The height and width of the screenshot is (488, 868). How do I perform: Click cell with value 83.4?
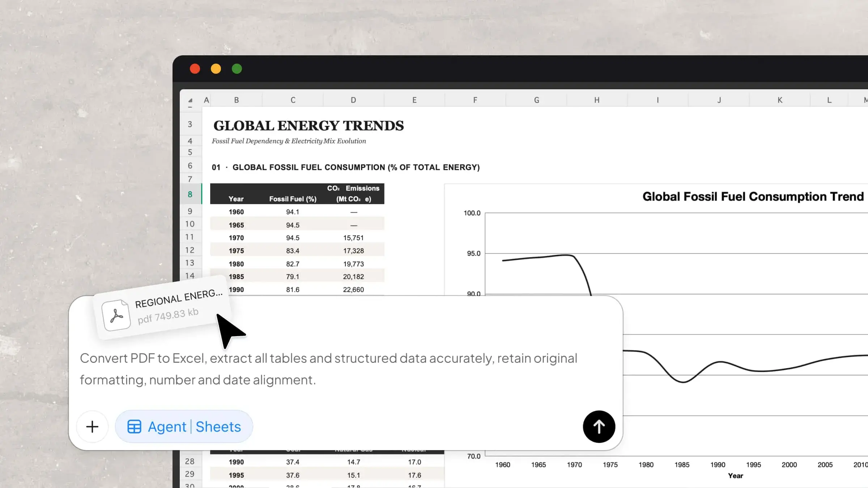click(293, 251)
